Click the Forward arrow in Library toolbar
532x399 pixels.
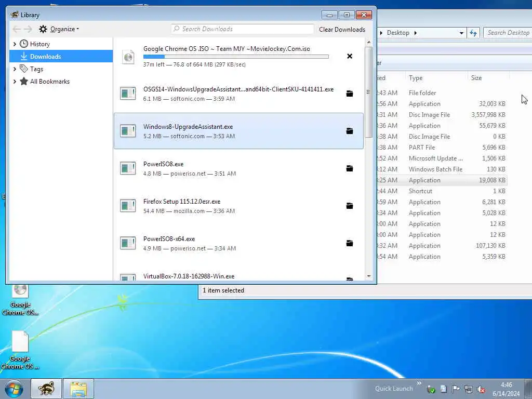[x=28, y=29]
